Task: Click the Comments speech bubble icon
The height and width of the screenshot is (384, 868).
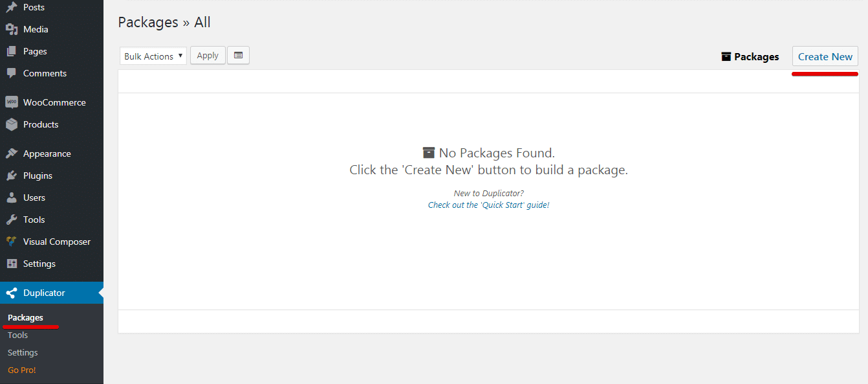Action: coord(12,73)
